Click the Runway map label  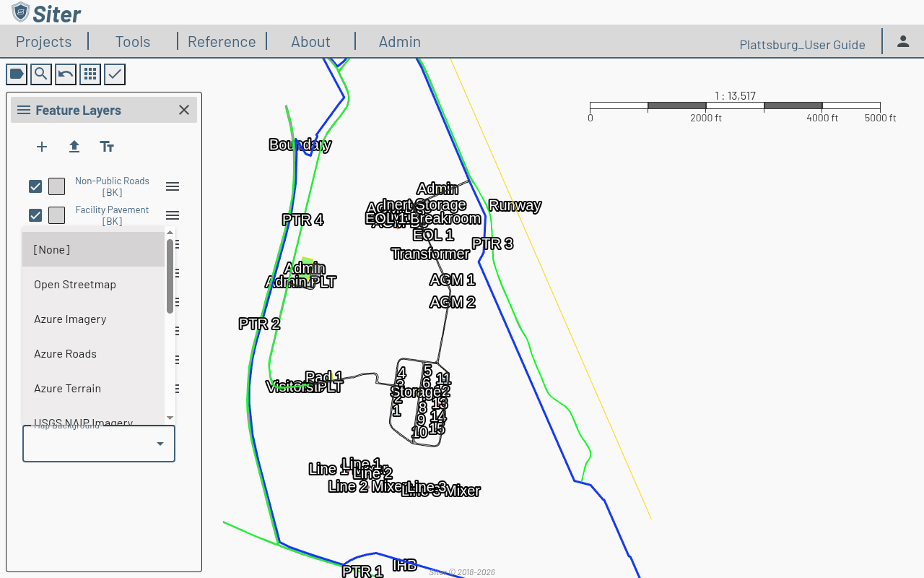[x=515, y=205]
